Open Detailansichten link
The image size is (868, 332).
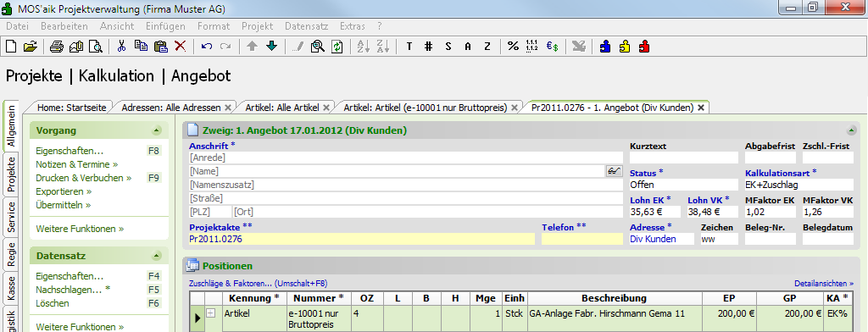[824, 284]
